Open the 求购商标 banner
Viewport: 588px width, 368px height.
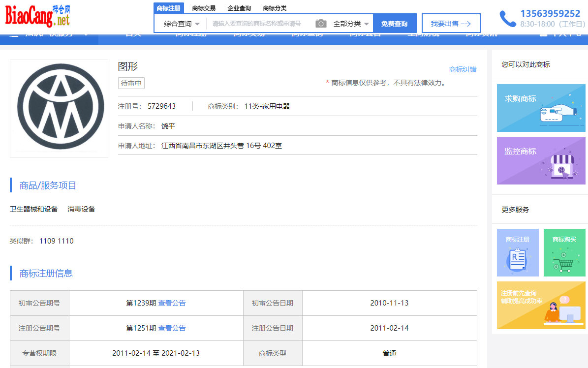point(541,108)
